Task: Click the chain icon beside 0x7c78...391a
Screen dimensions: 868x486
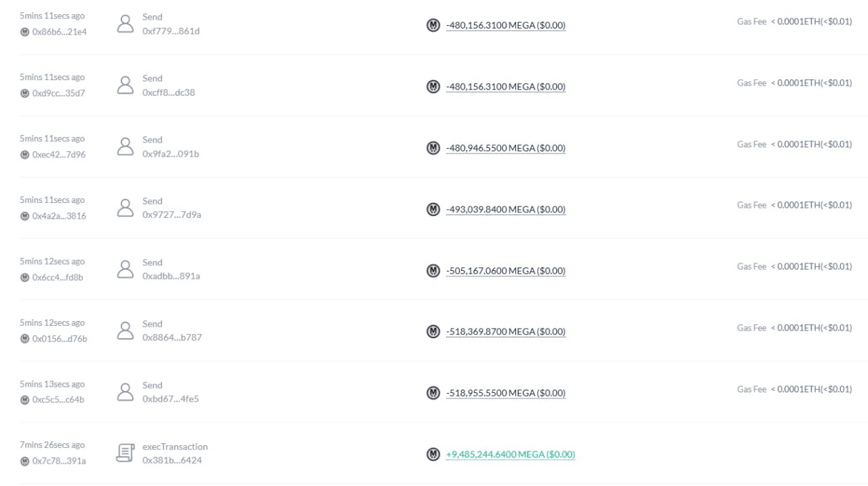Action: [25, 462]
